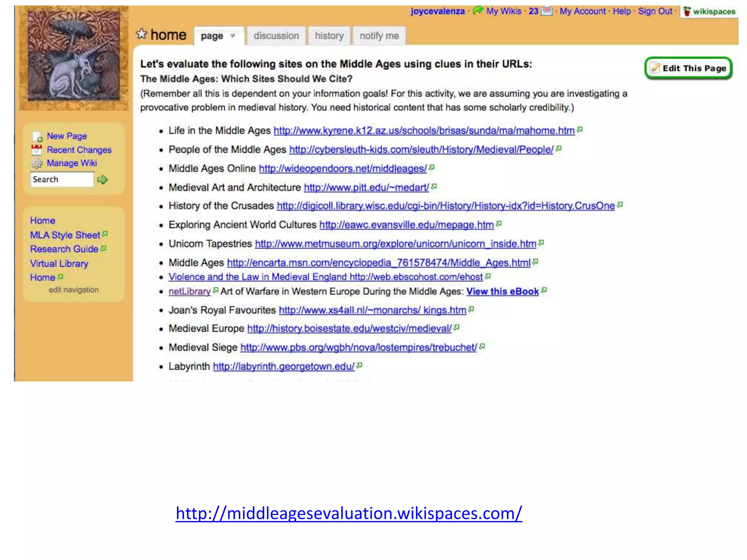This screenshot has width=747, height=560.
Task: Open labyrinth.georgetown.edu URL
Action: click(284, 366)
